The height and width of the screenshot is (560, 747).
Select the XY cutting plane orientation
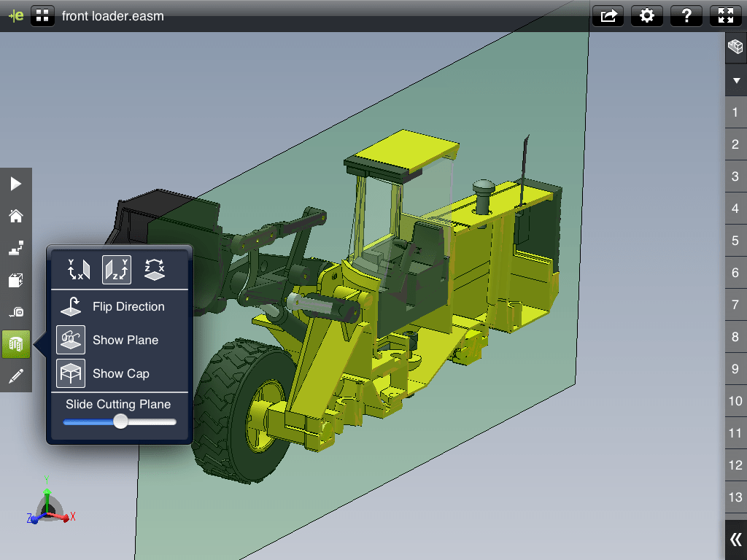pos(77,268)
